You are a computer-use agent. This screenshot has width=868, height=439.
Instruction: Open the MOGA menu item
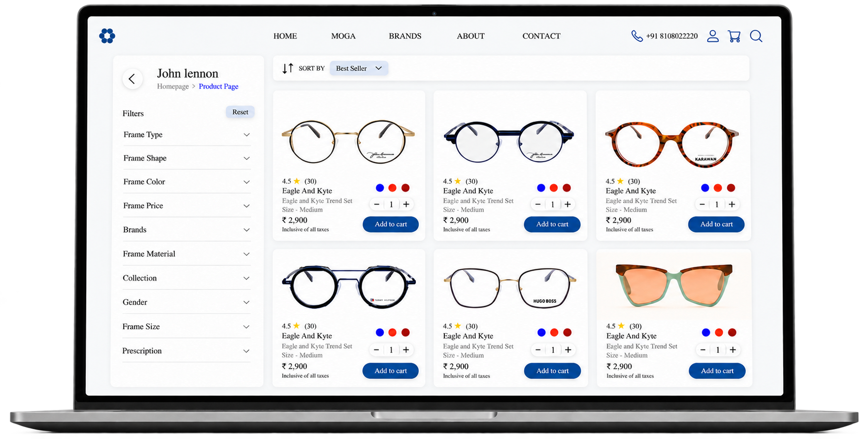[343, 36]
